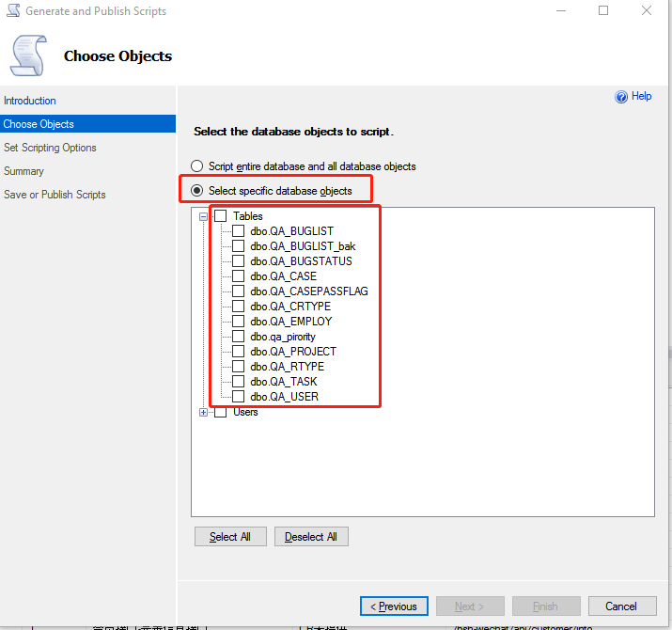The image size is (672, 630).
Task: Click the Deselect All button
Action: (311, 537)
